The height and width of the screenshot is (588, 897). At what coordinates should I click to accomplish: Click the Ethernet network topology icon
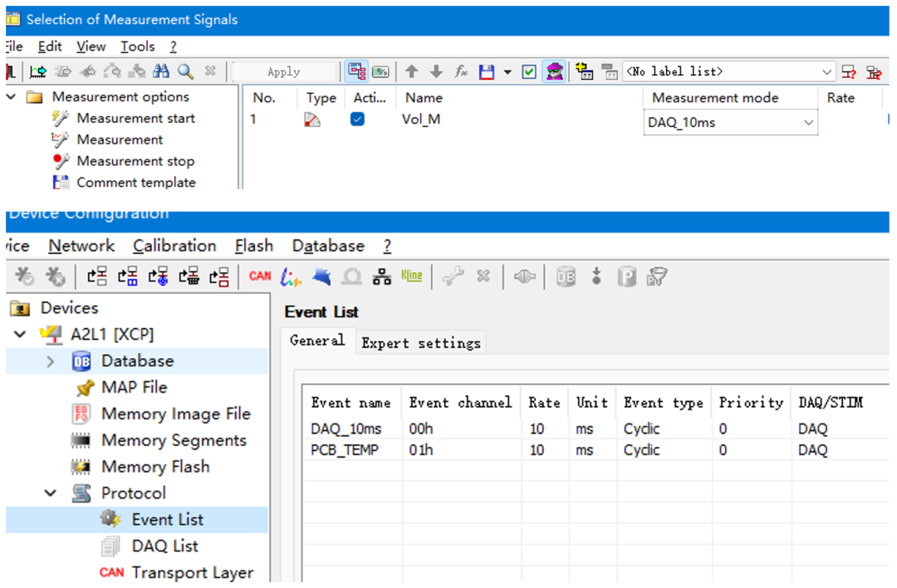pyautogui.click(x=381, y=277)
